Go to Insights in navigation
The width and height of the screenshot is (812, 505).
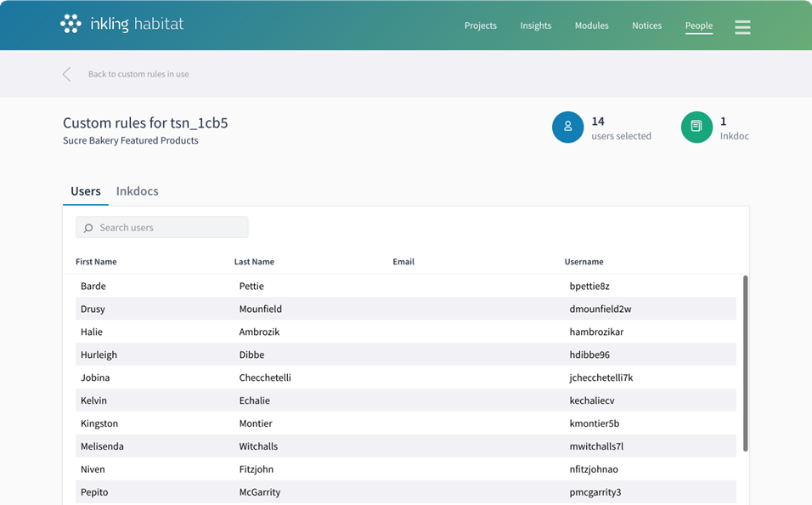coord(535,26)
